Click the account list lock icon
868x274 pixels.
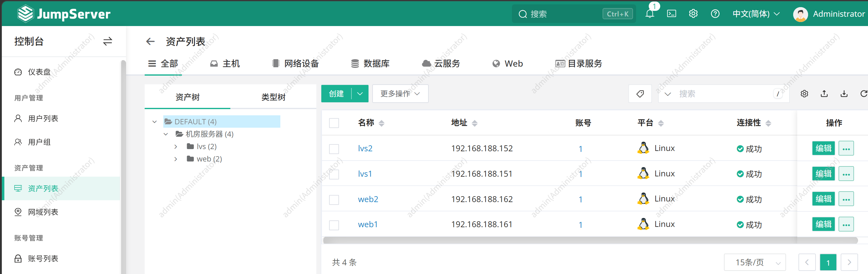[18, 259]
